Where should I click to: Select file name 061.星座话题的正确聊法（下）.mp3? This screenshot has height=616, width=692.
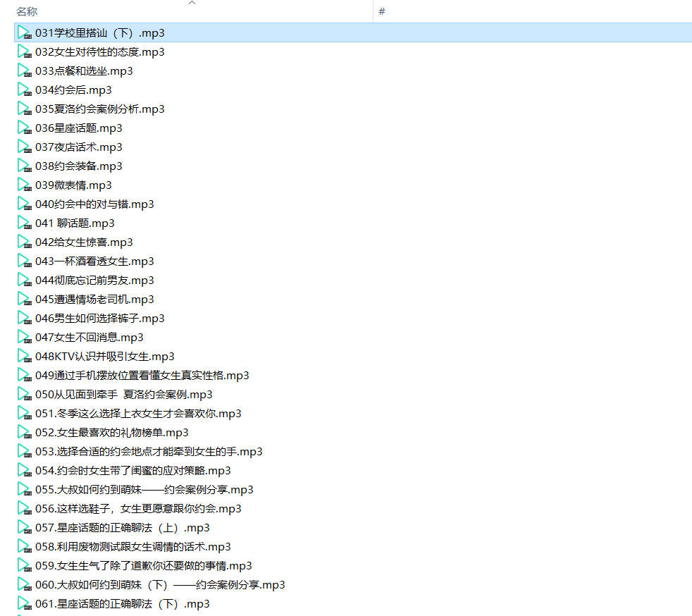122,603
